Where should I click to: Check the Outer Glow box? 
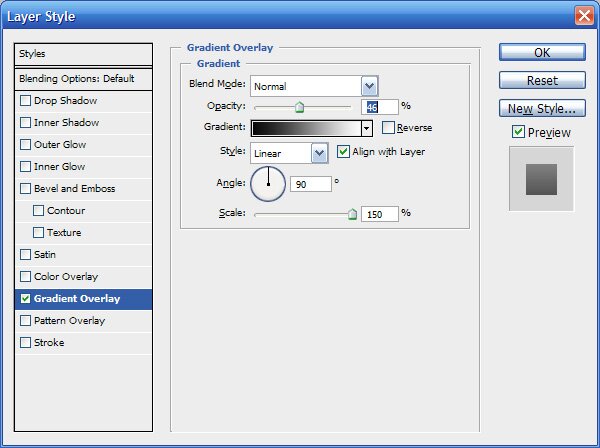[25, 145]
